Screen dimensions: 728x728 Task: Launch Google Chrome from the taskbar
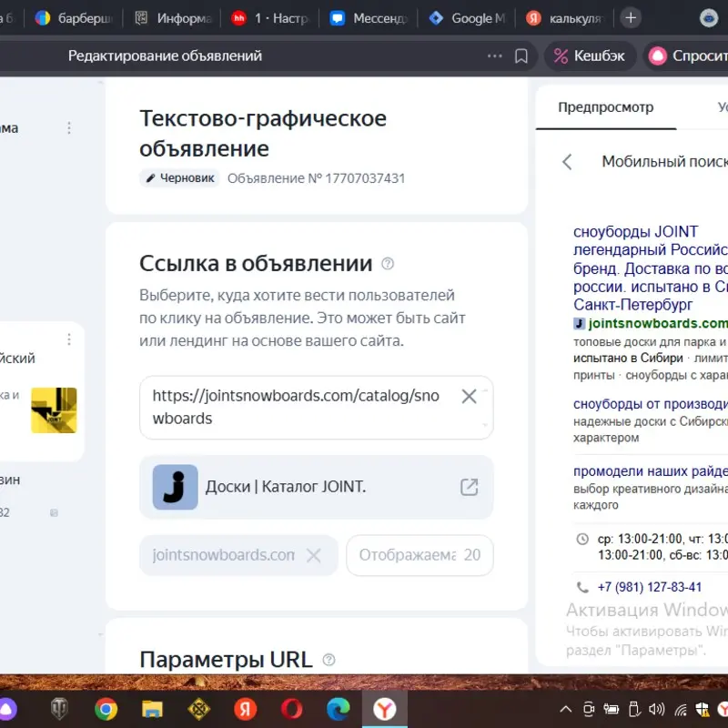click(x=106, y=709)
